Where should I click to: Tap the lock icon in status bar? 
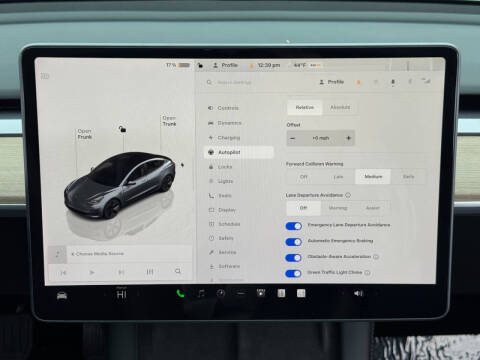tap(200, 65)
